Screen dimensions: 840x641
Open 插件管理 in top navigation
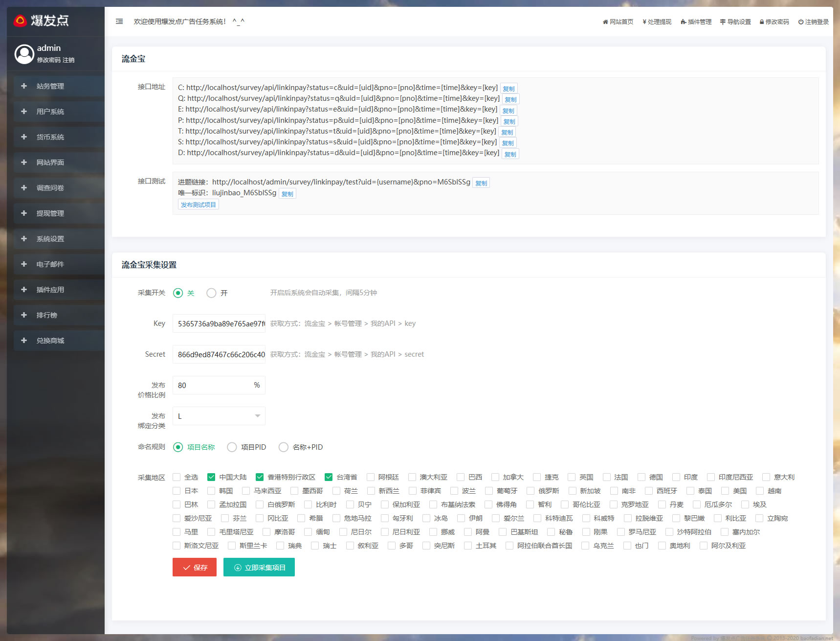(x=696, y=22)
